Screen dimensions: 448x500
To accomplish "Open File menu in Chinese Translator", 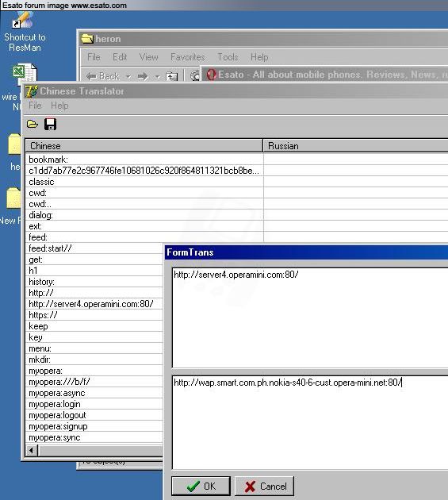I will [x=35, y=106].
